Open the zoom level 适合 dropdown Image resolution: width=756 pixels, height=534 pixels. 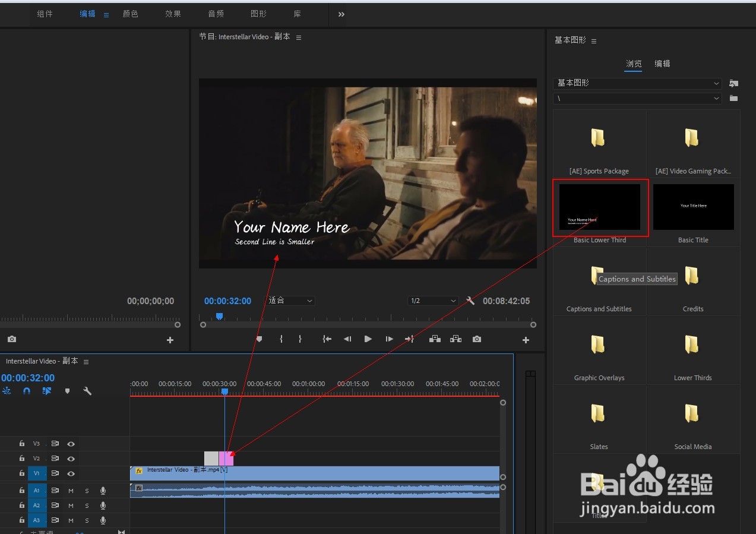290,301
